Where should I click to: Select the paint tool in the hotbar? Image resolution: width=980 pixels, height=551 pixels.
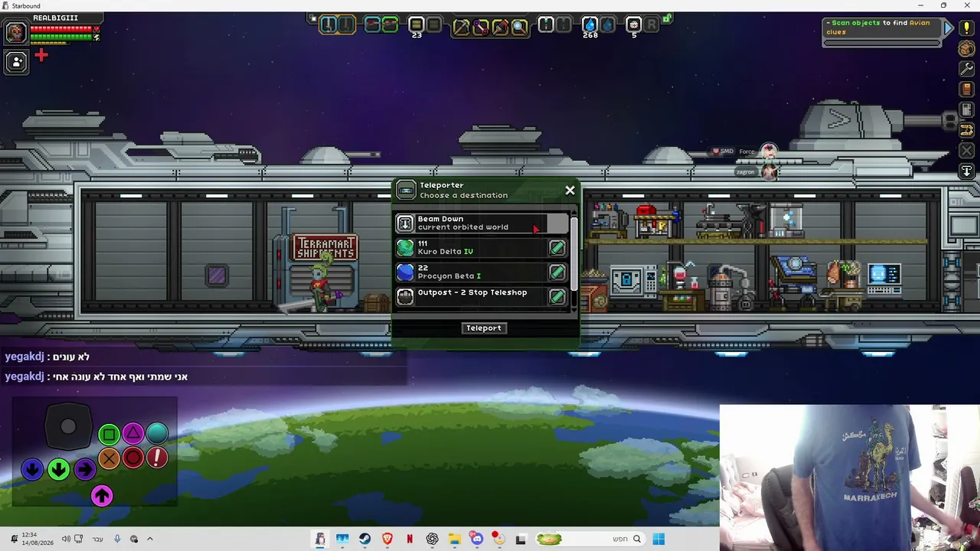tap(500, 27)
